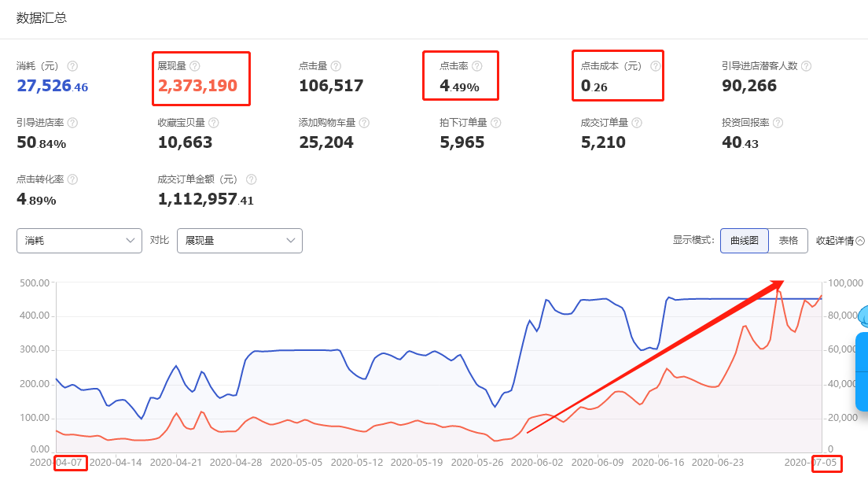Click the 拍下订单量 value 5,965
The image size is (868, 480).
tap(462, 142)
